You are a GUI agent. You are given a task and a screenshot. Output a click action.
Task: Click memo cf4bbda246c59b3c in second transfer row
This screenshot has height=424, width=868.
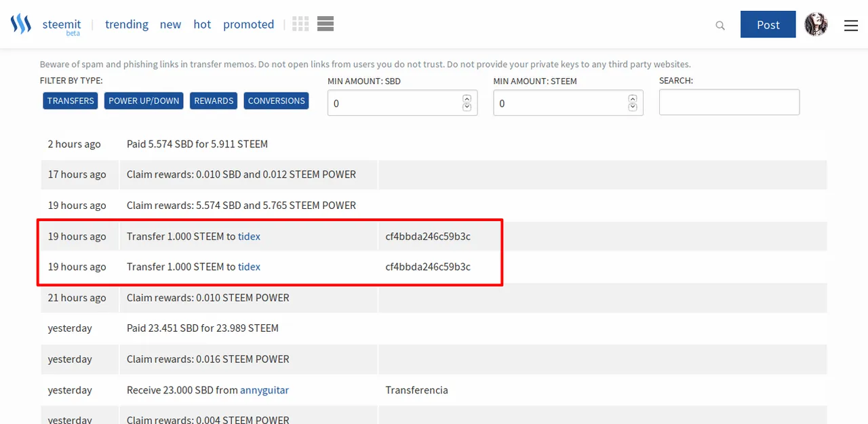pyautogui.click(x=428, y=267)
